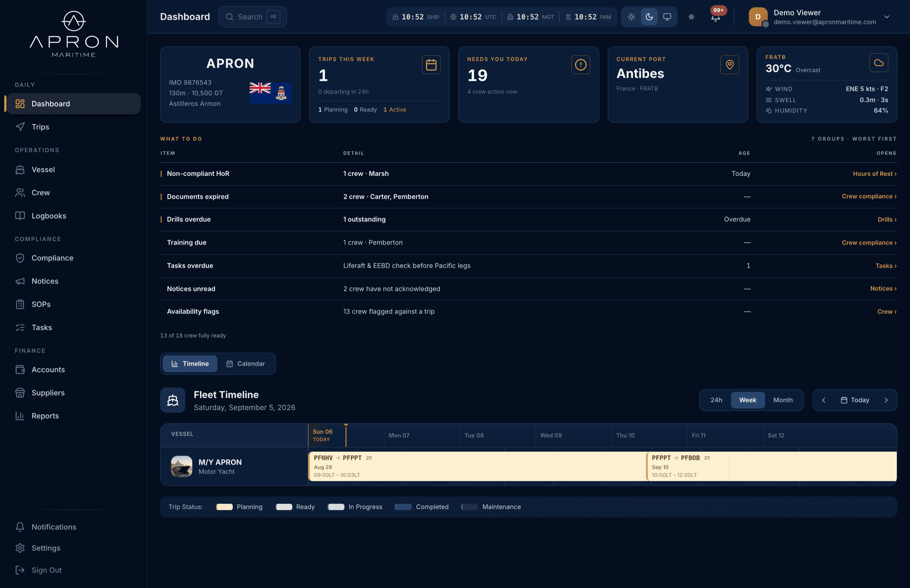Click the Planning status color swatch
This screenshot has width=910, height=588.
(224, 507)
